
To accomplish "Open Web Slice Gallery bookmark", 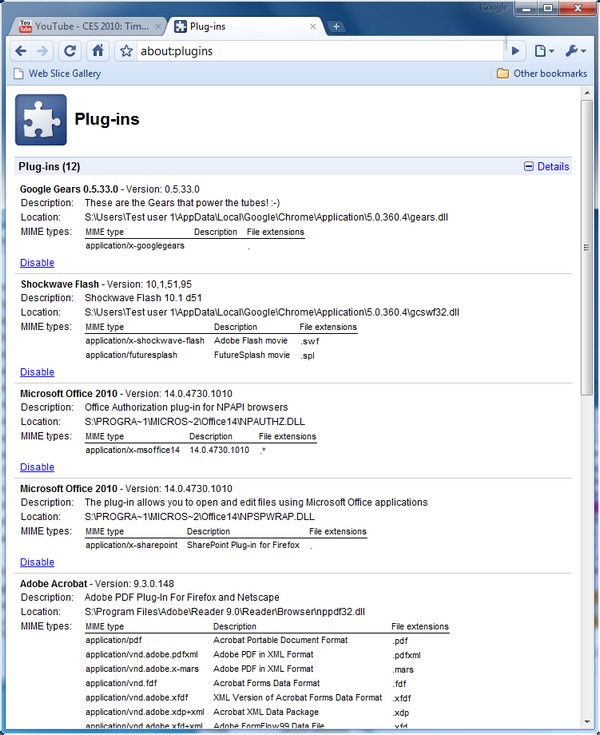I will coord(57,74).
